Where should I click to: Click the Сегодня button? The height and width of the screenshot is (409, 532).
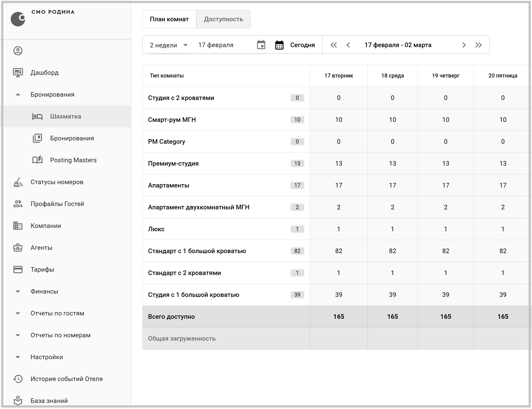click(295, 45)
